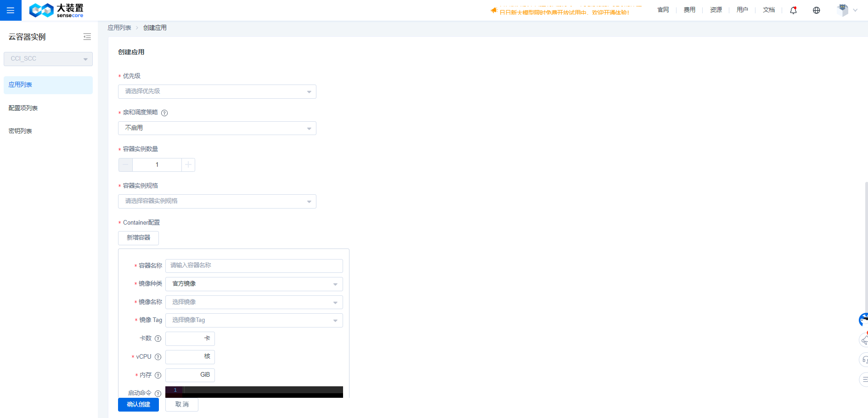Open the language globe icon
The height and width of the screenshot is (418, 868).
coord(816,10)
